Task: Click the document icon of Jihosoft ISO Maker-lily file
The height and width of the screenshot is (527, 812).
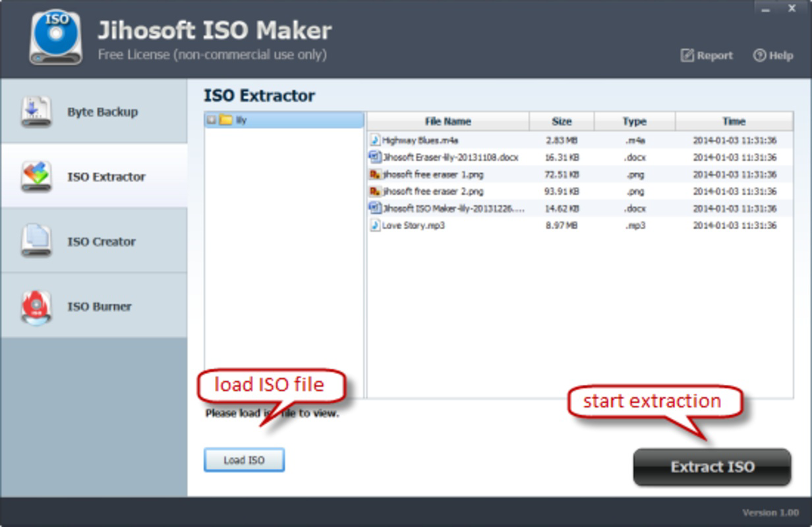Action: (x=375, y=208)
